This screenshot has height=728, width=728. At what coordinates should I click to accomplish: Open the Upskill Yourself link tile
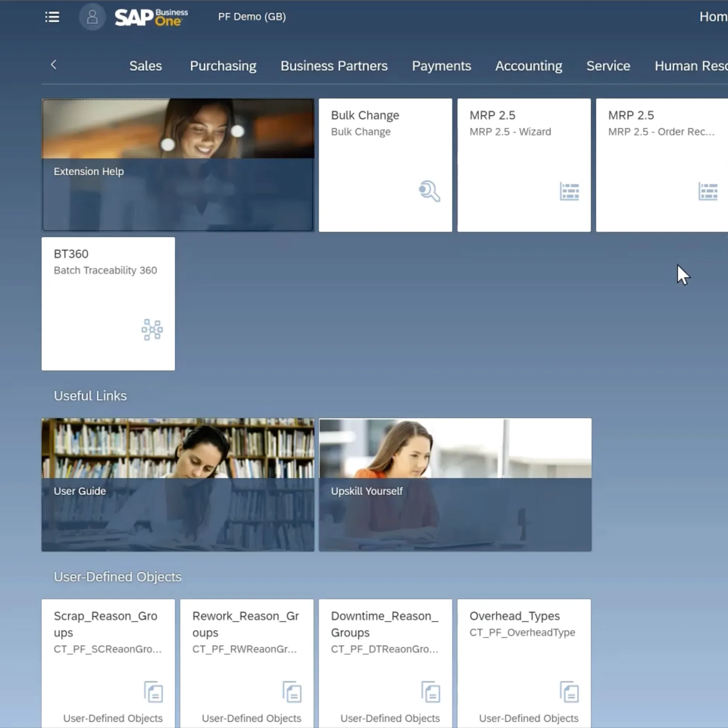[455, 484]
